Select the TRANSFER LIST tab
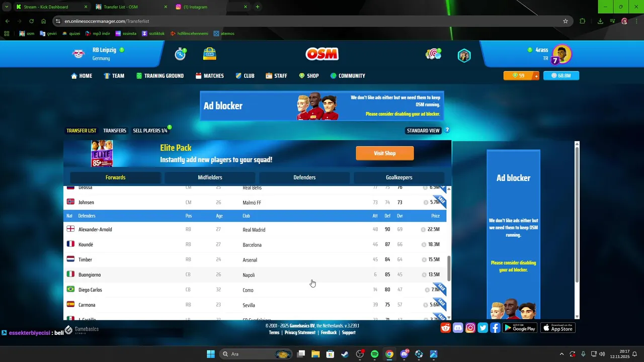The height and width of the screenshot is (362, 644). tap(81, 131)
